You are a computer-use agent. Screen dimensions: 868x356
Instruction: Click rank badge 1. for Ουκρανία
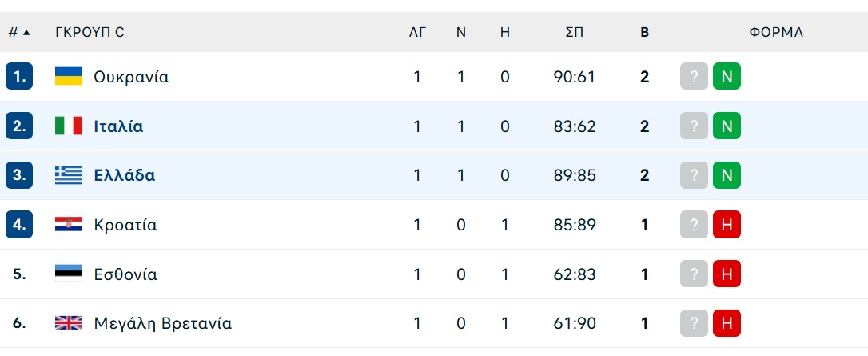pos(19,77)
